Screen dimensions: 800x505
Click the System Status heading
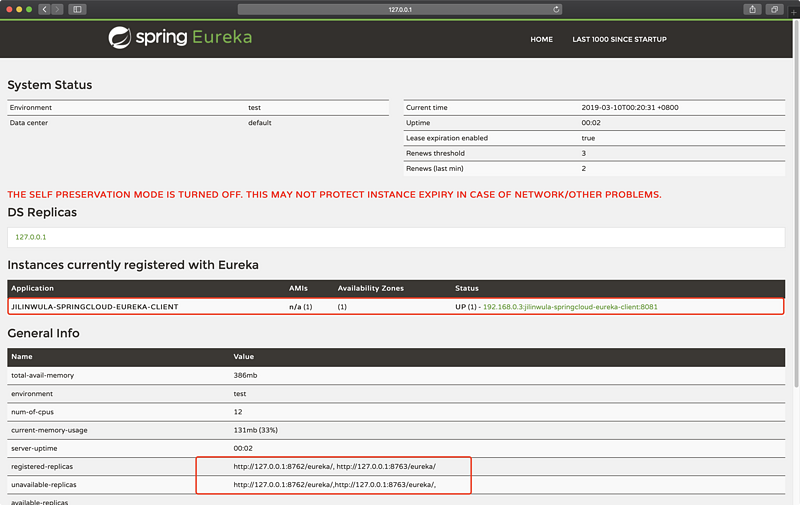(x=49, y=85)
